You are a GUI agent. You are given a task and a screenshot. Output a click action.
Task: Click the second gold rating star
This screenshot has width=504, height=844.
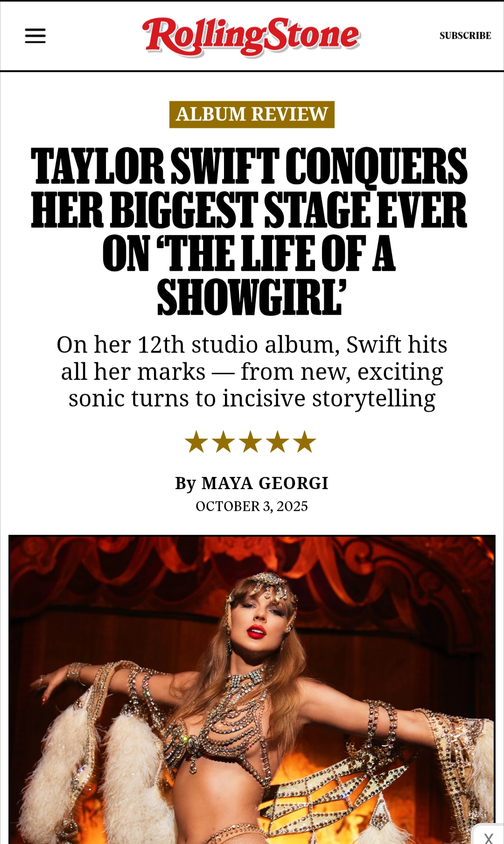[x=224, y=442]
